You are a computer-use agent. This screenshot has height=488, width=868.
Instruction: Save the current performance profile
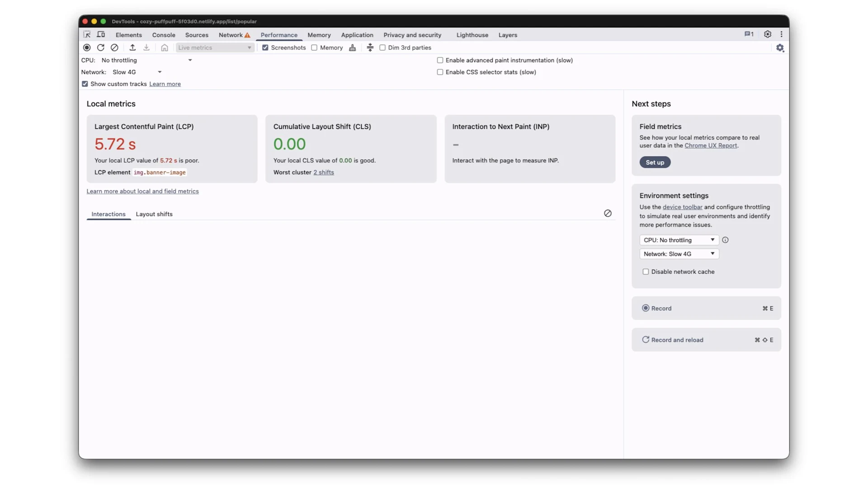[x=146, y=47]
